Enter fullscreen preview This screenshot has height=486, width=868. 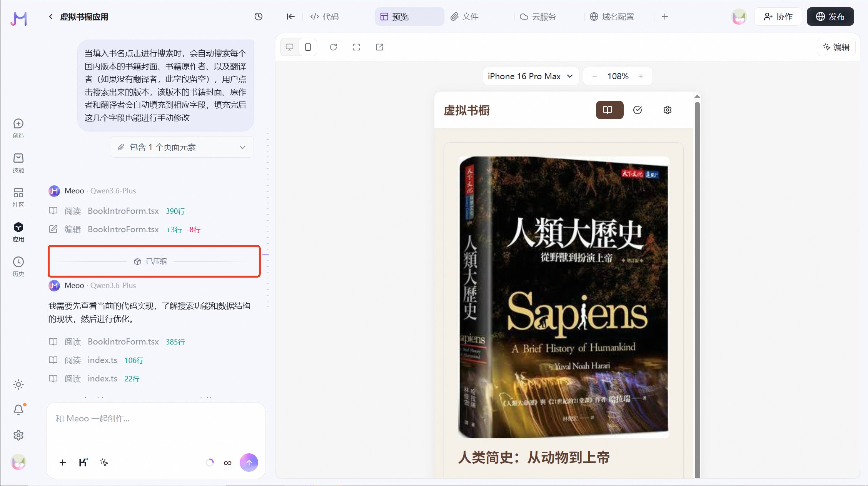coord(357,47)
